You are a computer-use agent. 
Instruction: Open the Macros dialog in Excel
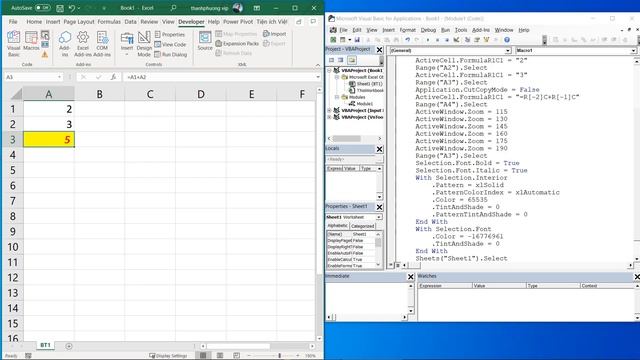[x=31, y=41]
